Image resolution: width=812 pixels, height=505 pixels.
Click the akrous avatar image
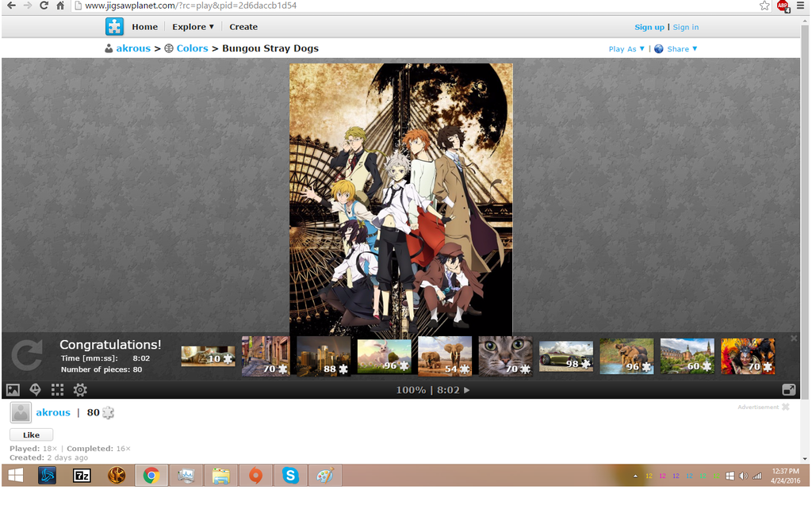(21, 412)
